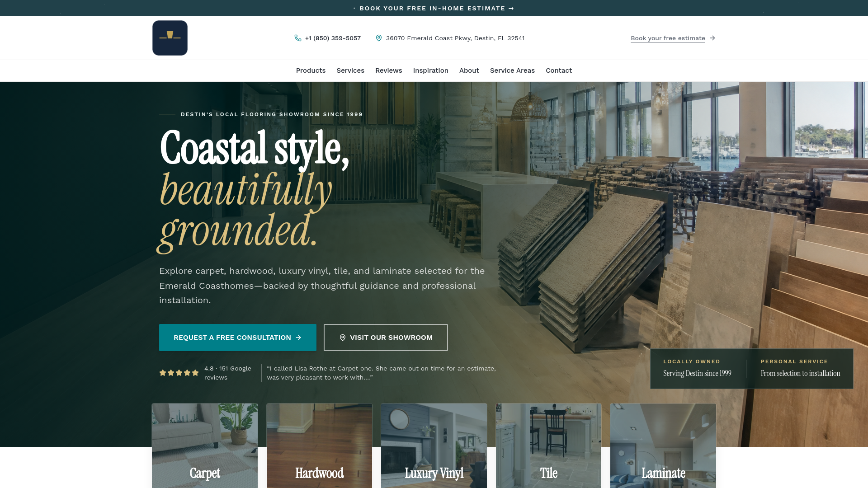Click Visit Our Showroom button

[386, 338]
